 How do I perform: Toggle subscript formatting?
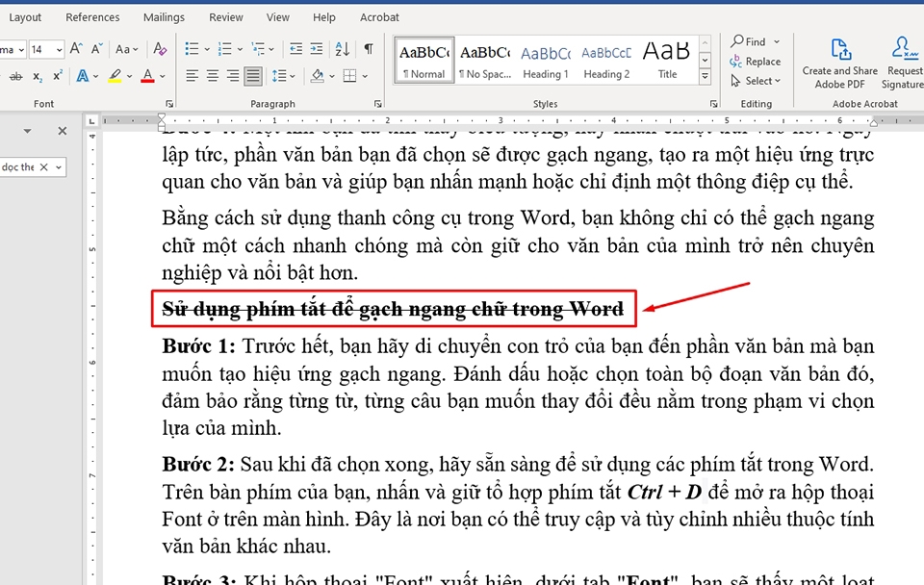click(38, 77)
